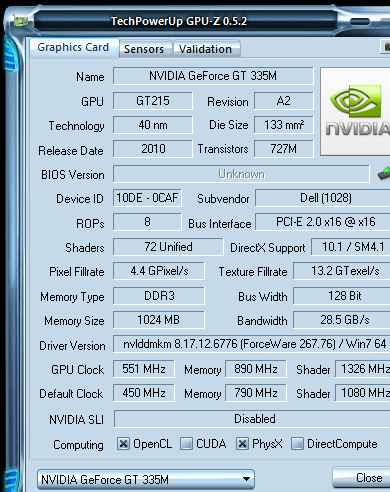Toggle the PhysX checkbox

click(x=242, y=444)
